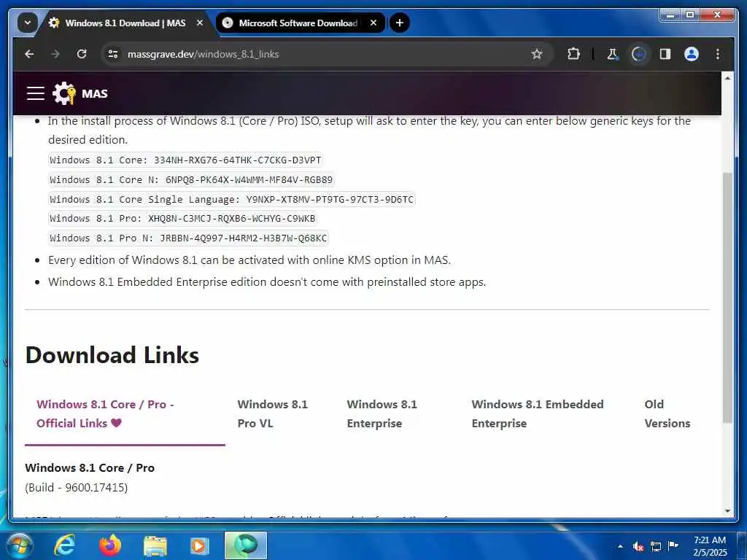This screenshot has width=747, height=560.
Task: Launch Firefox from the taskbar
Action: [110, 545]
